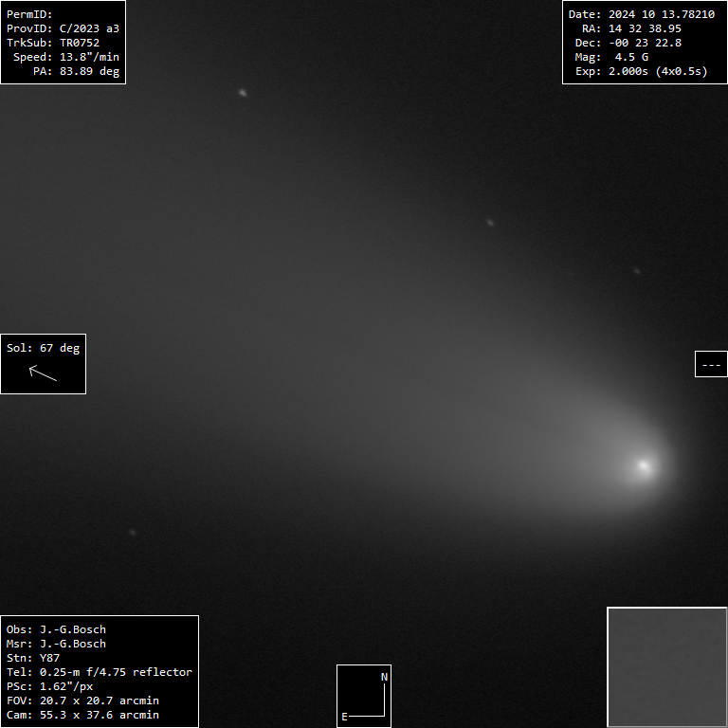Viewport: 728px width, 728px height.
Task: Click the Exp 2.000s (4x0.5s) text
Action: click(642, 71)
